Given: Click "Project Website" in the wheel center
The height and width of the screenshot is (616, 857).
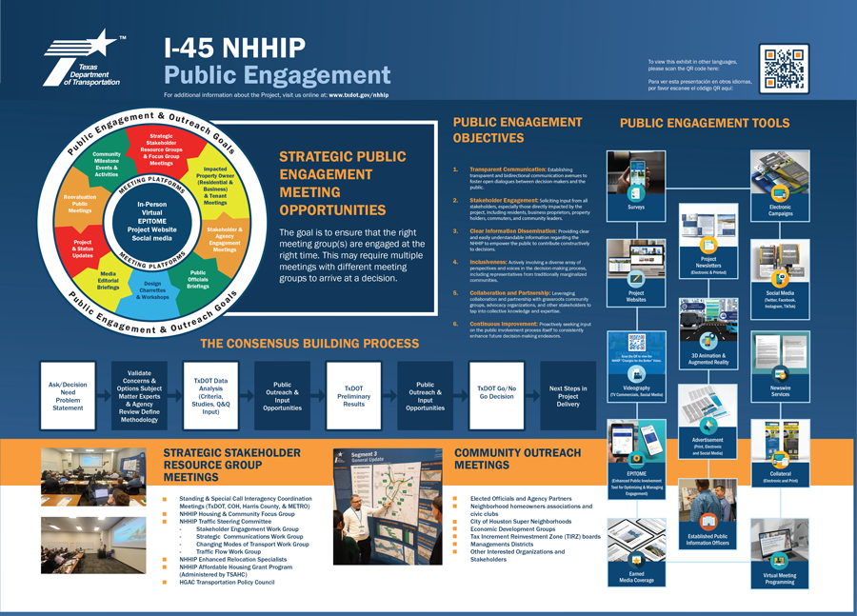Looking at the screenshot, I should click(152, 229).
